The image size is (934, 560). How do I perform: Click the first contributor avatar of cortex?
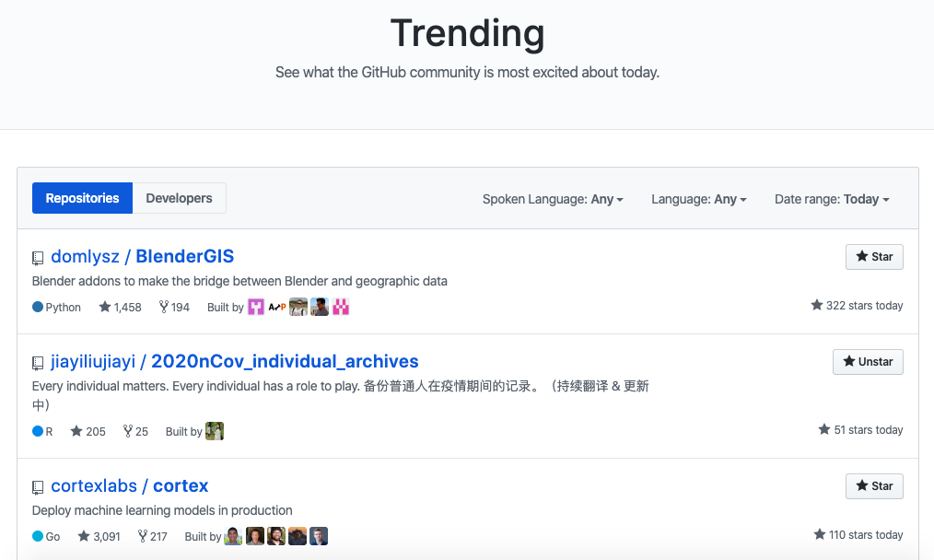tap(234, 536)
